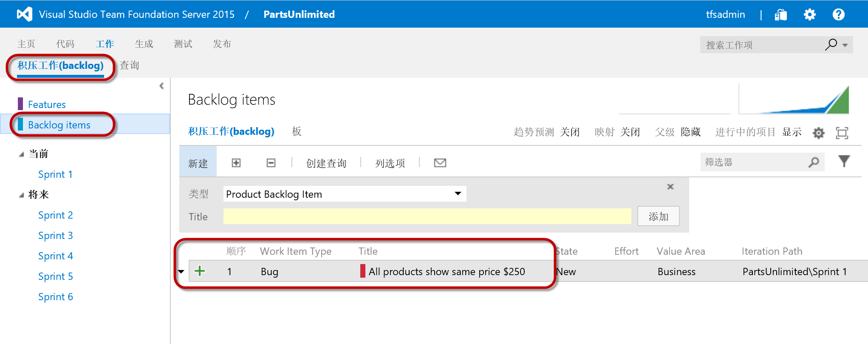Select 'All products show same price $250' row
Image resolution: width=868 pixels, height=344 pixels.
(x=528, y=271)
